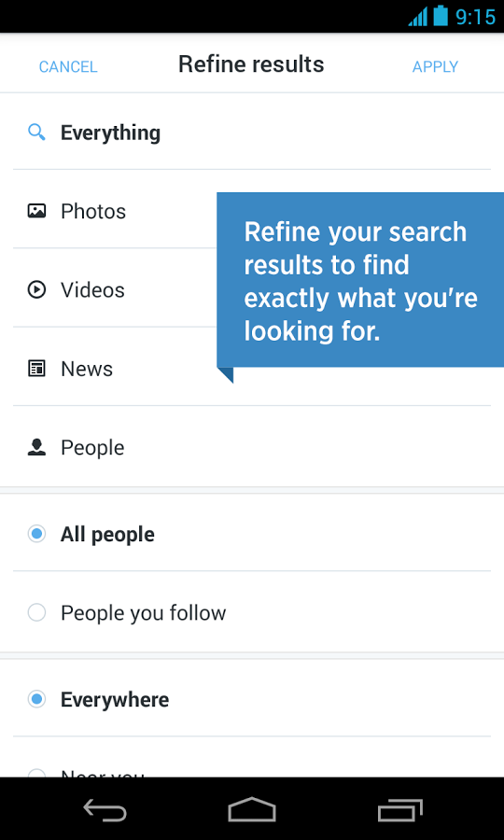Cancel refining the results
Image resolution: width=504 pixels, height=840 pixels.
click(x=68, y=66)
